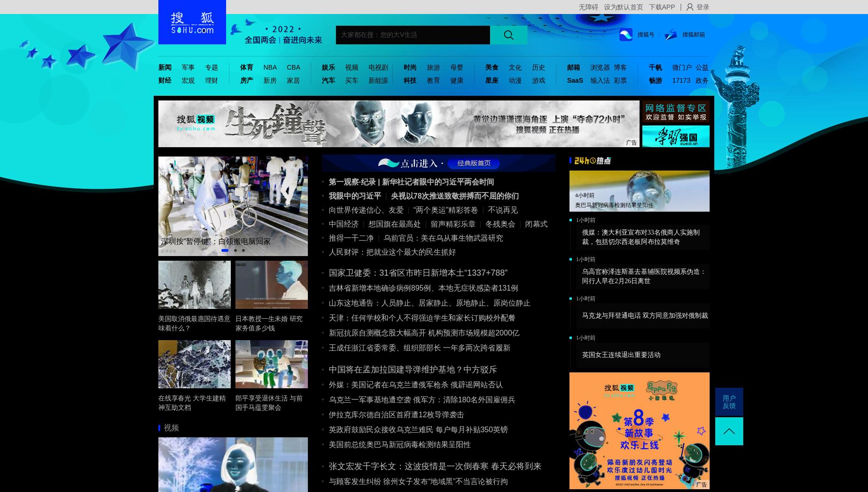Screen dimensions: 868x492
Task: Open 吉林省新增本地确诊病例895例 article
Action: click(423, 288)
